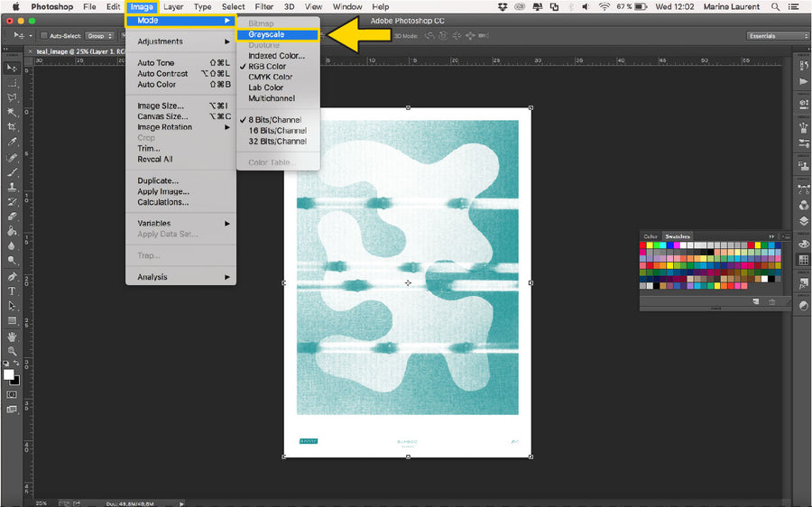
Task: Switch color mode to CMYK Color
Action: pos(271,78)
